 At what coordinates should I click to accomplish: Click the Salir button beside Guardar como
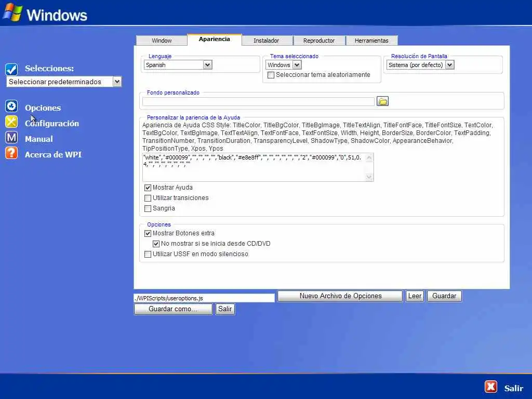click(225, 309)
